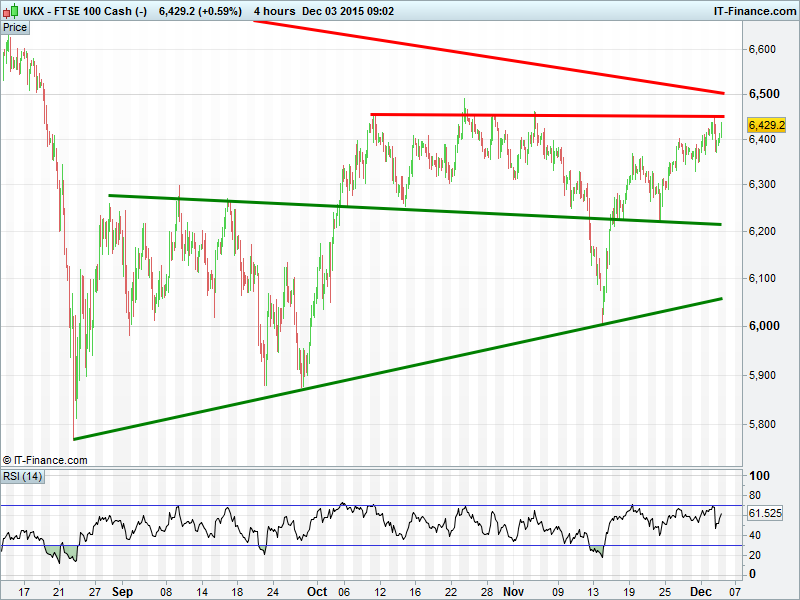Click the 61.525 RSI value tag
The height and width of the screenshot is (600, 800).
coord(765,513)
